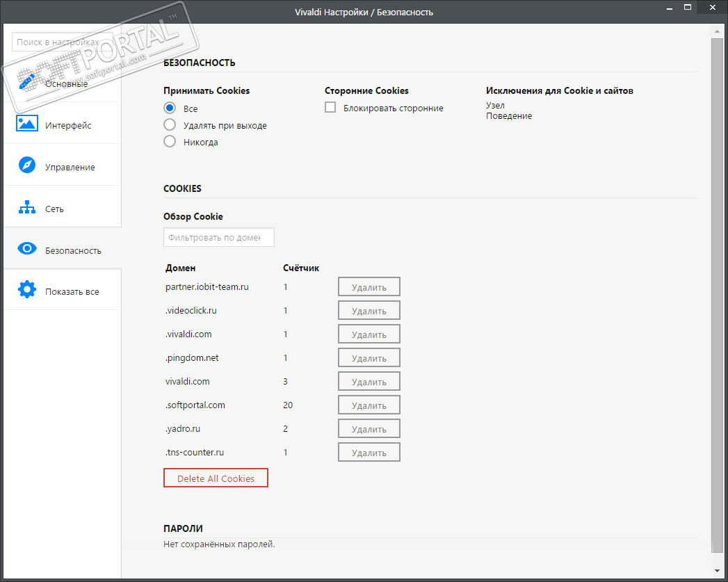The width and height of the screenshot is (728, 582).
Task: Click the compass icon for Управление
Action: pyautogui.click(x=26, y=165)
